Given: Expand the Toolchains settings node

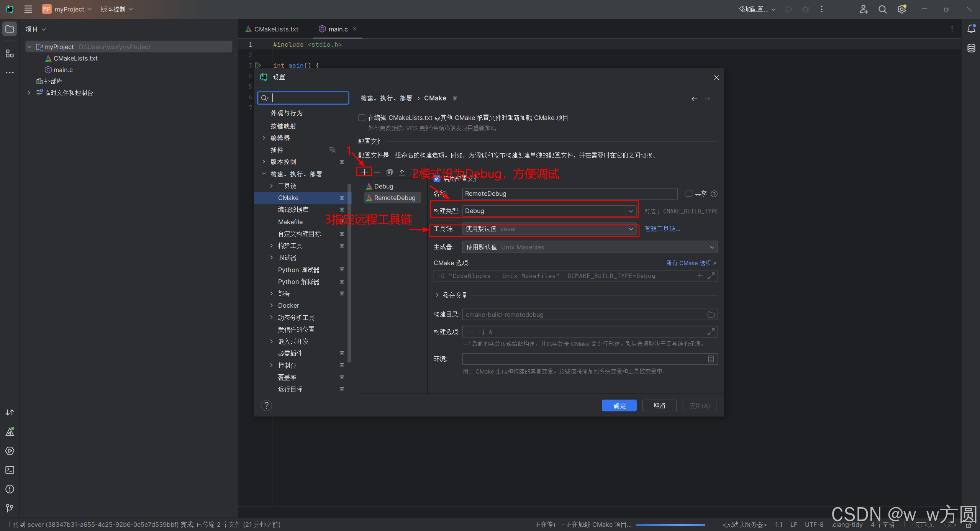Looking at the screenshot, I should pyautogui.click(x=271, y=186).
